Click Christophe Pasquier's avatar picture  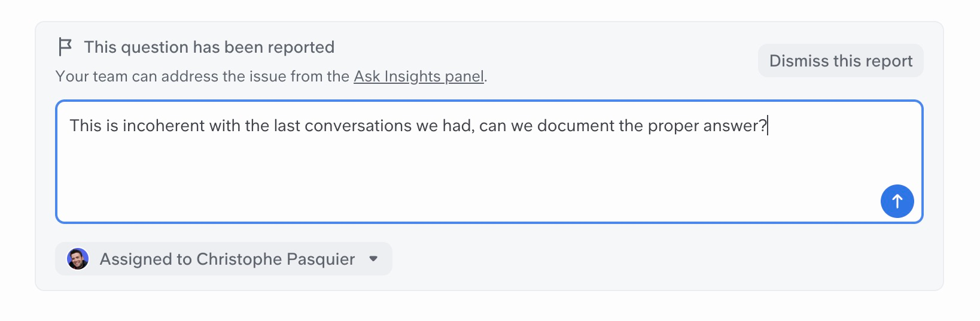[78, 259]
